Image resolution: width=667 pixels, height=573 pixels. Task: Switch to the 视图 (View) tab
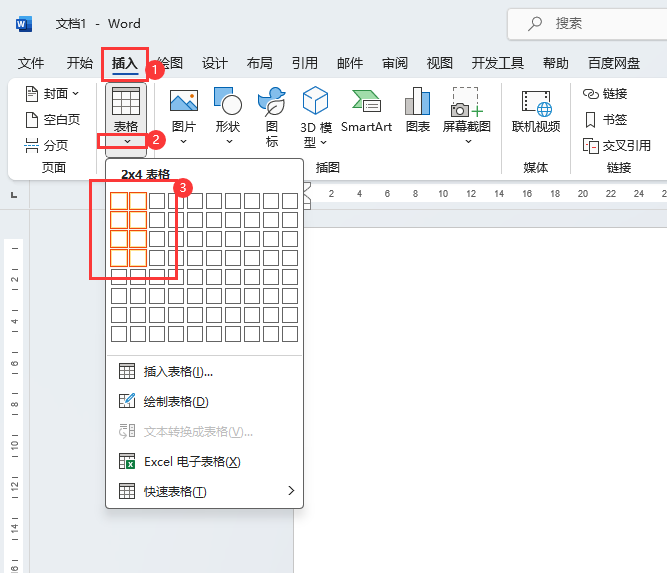tap(439, 63)
